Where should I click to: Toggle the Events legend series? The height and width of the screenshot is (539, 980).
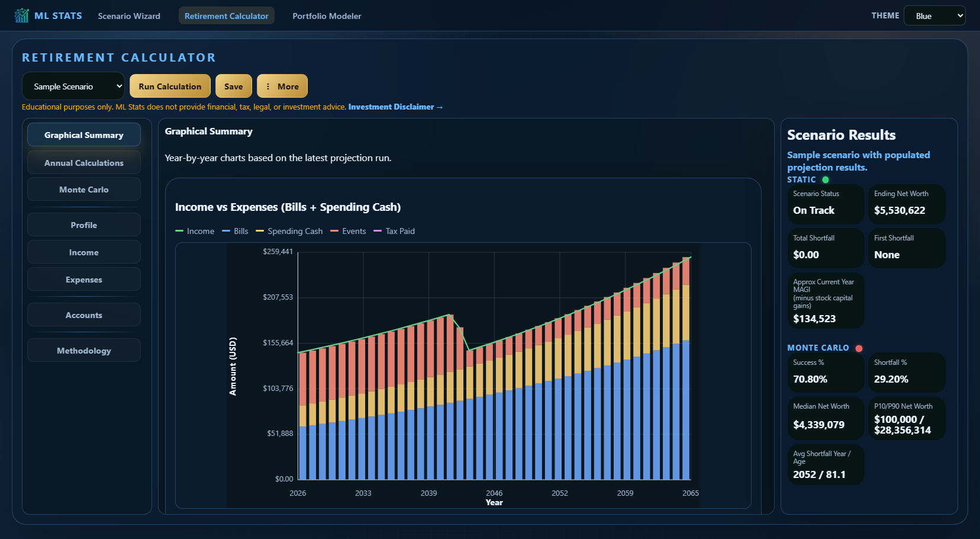(x=348, y=231)
